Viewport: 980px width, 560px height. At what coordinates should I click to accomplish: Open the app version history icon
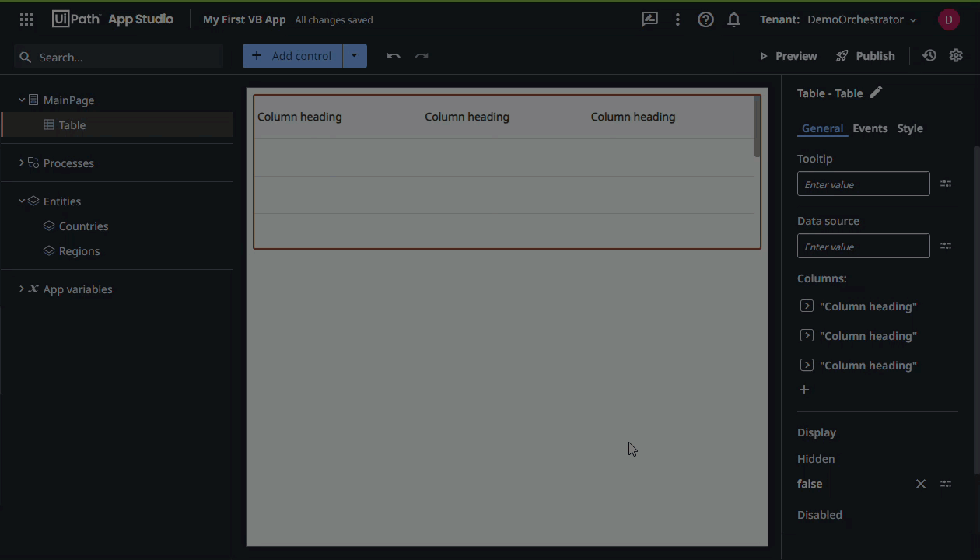(x=929, y=56)
